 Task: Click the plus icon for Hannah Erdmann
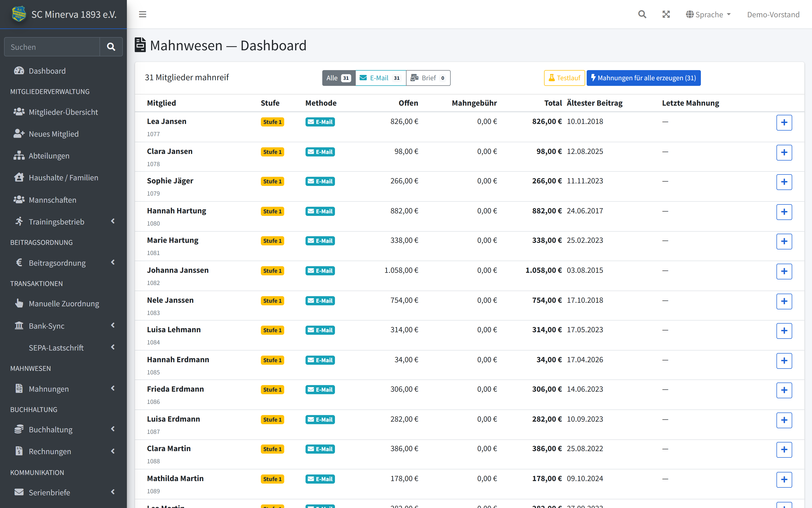(784, 360)
